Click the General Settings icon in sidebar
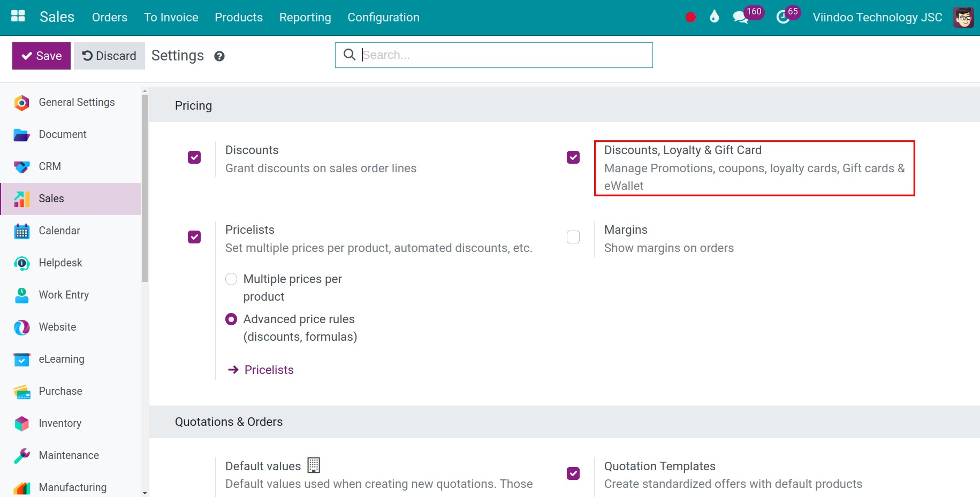Viewport: 980px width, 497px height. pyautogui.click(x=21, y=102)
